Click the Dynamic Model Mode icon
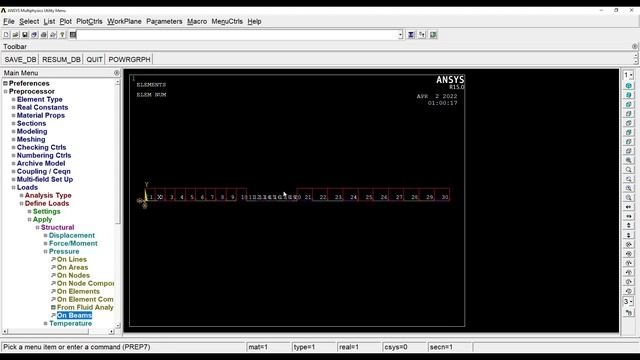640x360 pixels. point(629,313)
